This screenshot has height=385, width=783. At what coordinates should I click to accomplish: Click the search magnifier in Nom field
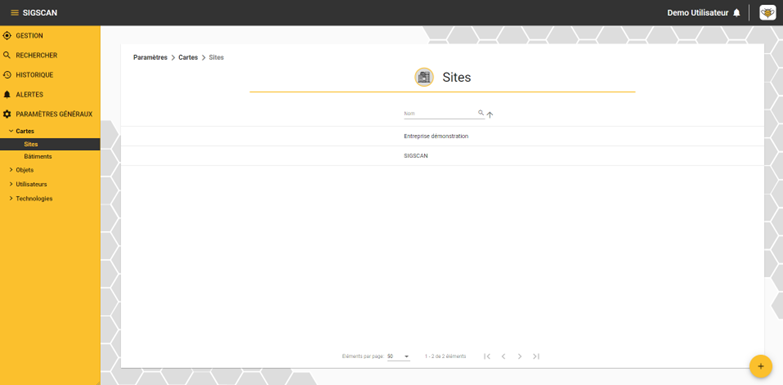(x=481, y=113)
